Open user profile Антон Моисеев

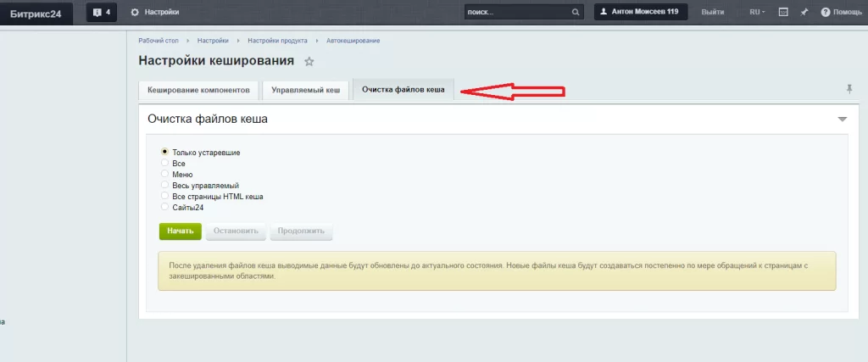pos(640,12)
